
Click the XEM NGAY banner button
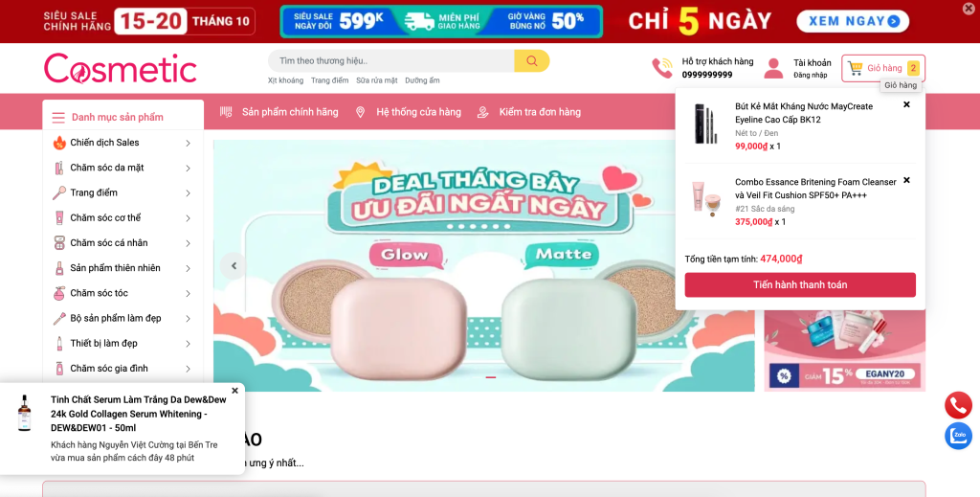(x=853, y=21)
